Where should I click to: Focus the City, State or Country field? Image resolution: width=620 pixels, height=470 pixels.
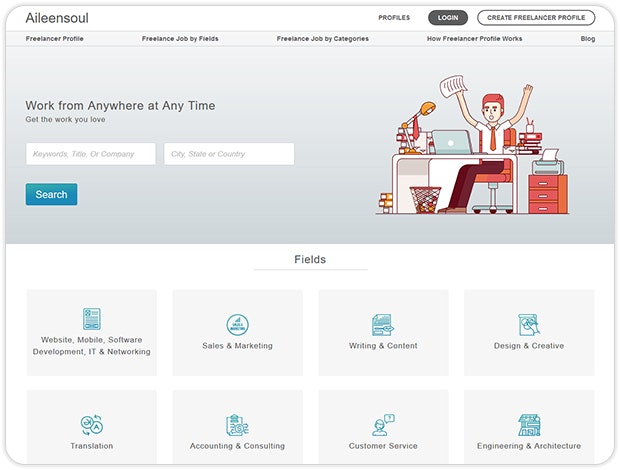pyautogui.click(x=229, y=154)
